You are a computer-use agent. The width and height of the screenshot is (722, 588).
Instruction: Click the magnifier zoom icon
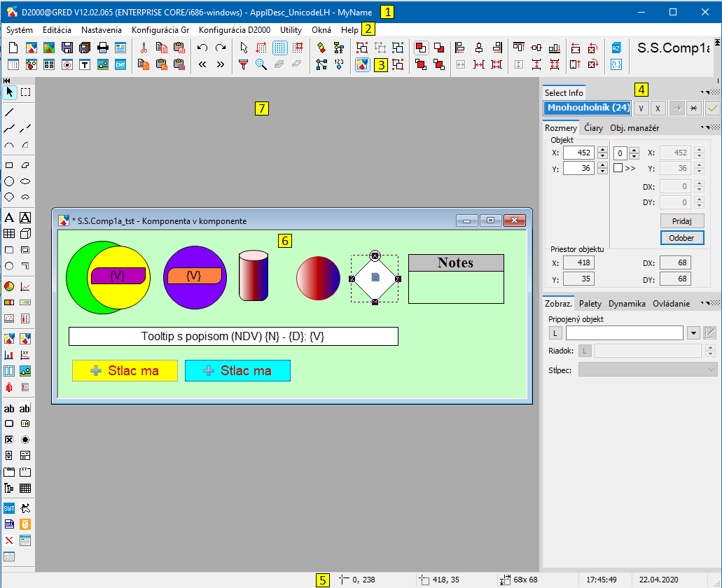(x=261, y=64)
